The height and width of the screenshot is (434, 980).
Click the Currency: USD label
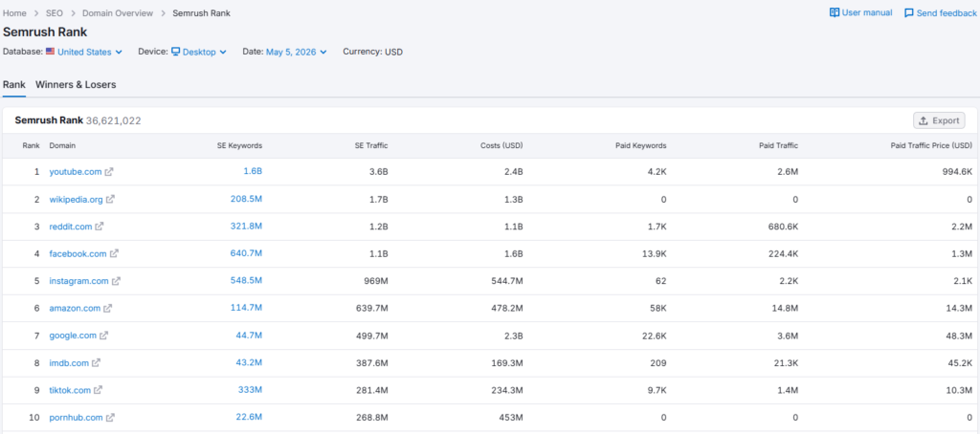[x=373, y=52]
